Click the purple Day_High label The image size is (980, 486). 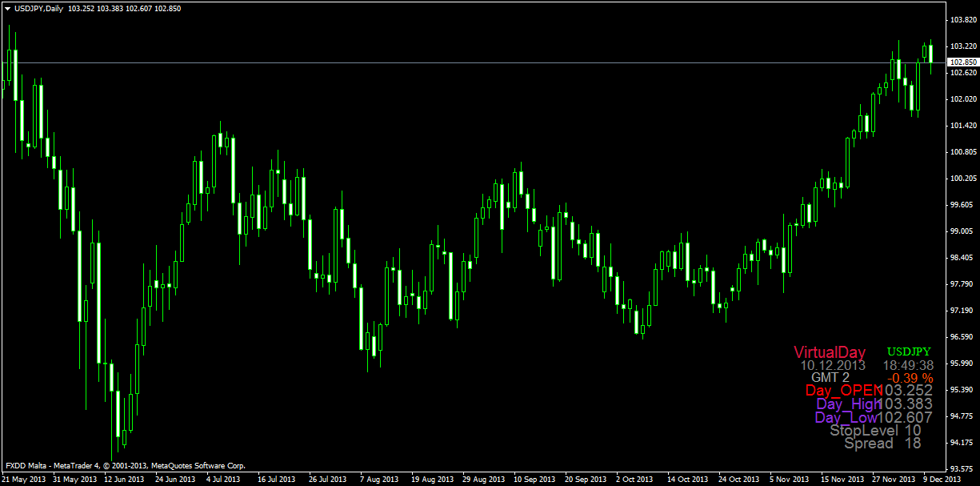coord(846,404)
